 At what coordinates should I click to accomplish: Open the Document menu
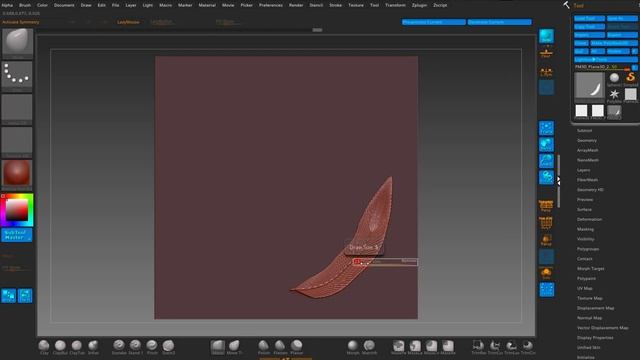(x=64, y=5)
